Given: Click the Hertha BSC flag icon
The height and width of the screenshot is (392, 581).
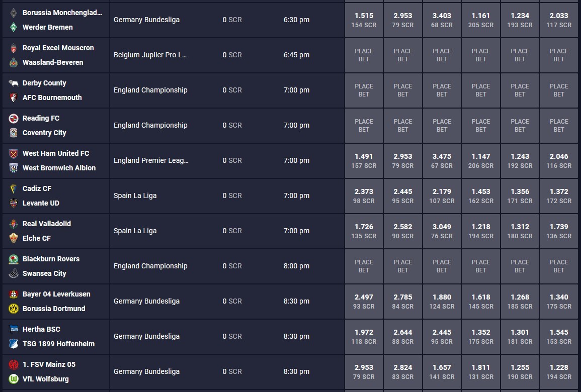Looking at the screenshot, I should pos(14,329).
